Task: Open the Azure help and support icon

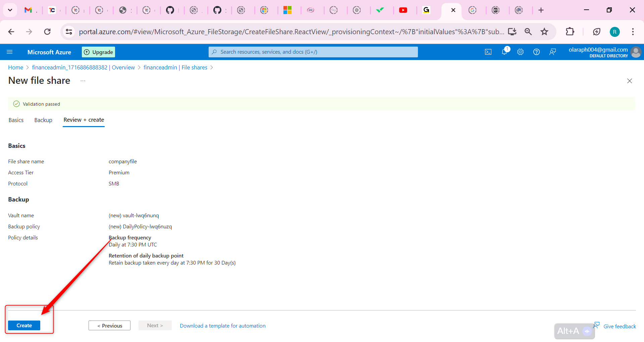Action: [536, 52]
